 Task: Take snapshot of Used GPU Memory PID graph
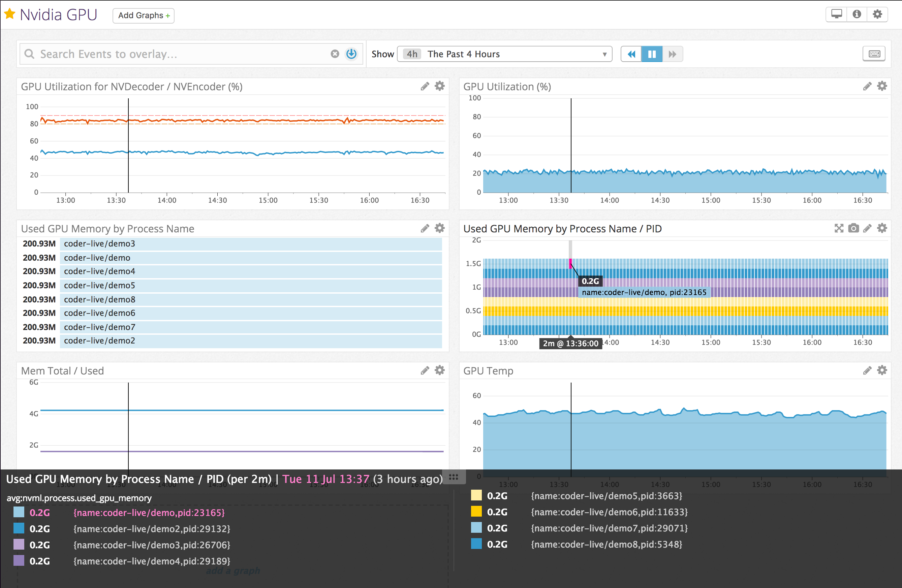tap(853, 228)
